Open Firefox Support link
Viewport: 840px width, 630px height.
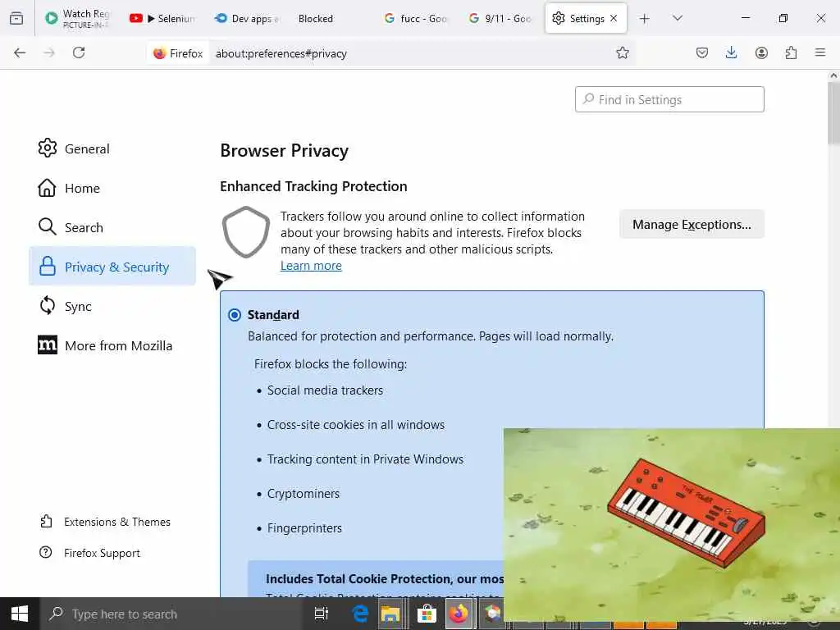(90, 553)
